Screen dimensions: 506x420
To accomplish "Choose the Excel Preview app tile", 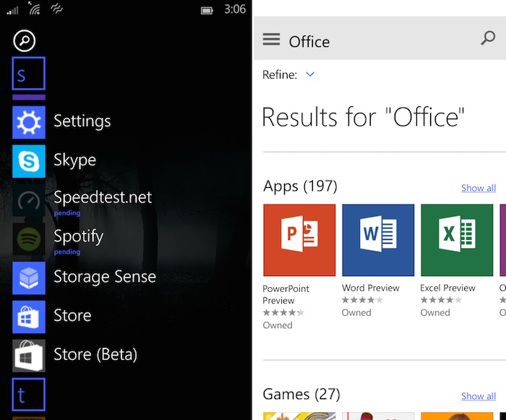I will (457, 240).
